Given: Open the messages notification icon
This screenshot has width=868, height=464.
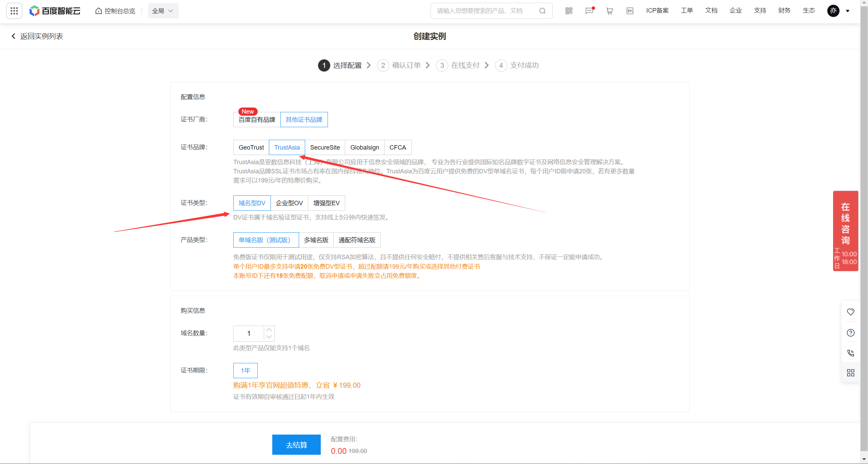Looking at the screenshot, I should point(589,11).
